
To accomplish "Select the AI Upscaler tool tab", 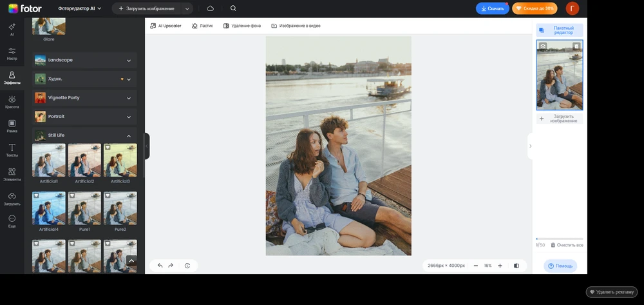I will tap(166, 26).
